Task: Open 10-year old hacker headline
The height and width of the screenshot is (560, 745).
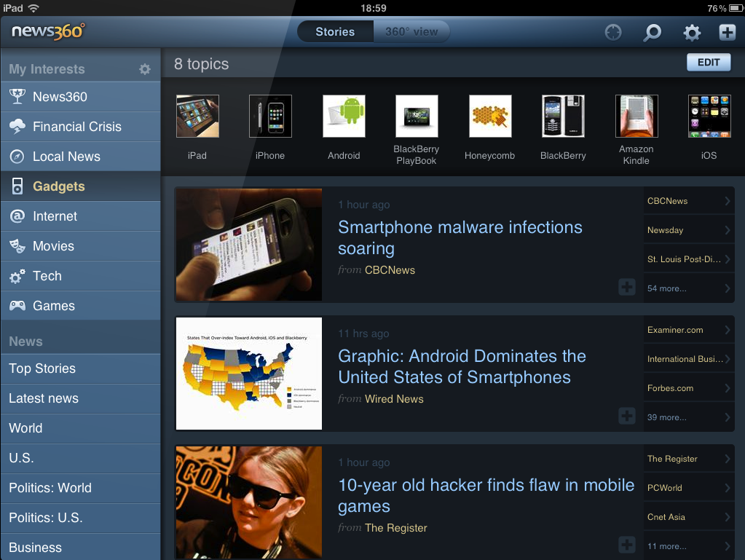Action: pos(486,495)
